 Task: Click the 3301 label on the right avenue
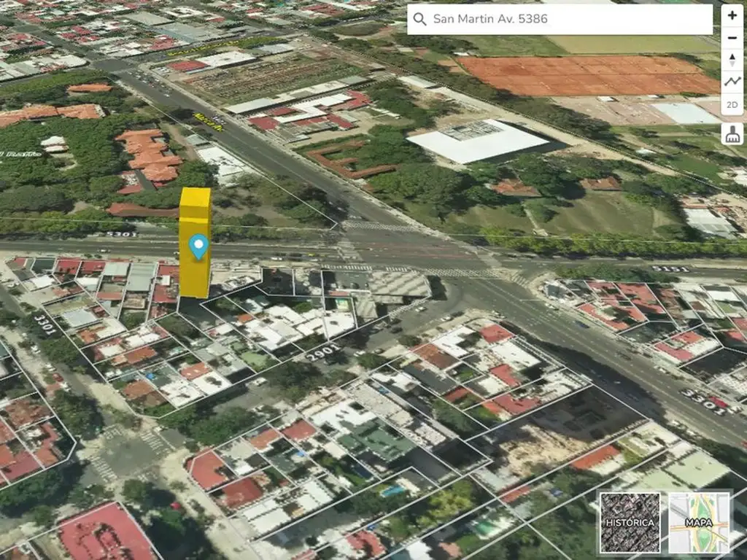point(703,402)
